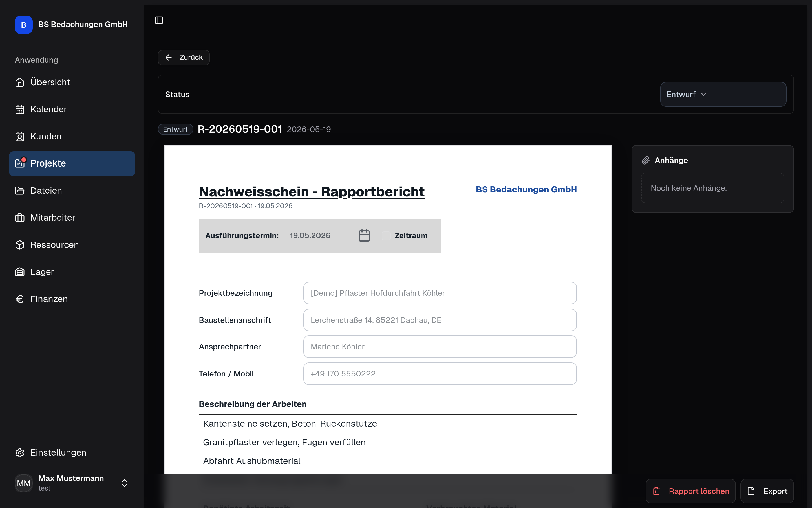
Task: Click the Entwurf badge beside report number
Action: [x=175, y=129]
